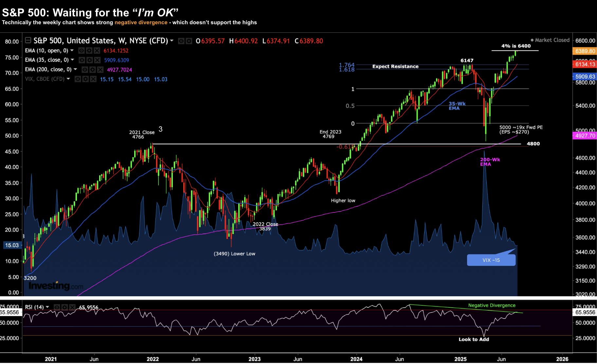This screenshot has height=364, width=597.
Task: Click the VIX ~15 callout label
Action: [x=491, y=260]
